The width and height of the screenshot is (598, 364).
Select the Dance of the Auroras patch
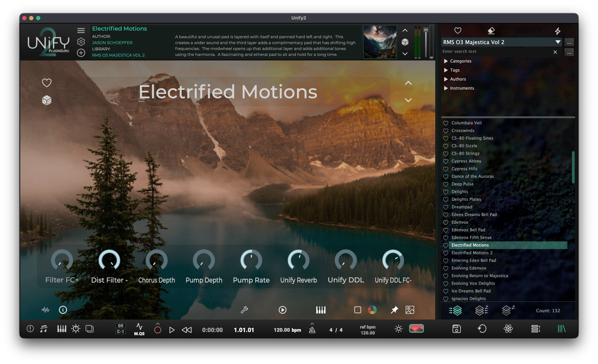472,177
